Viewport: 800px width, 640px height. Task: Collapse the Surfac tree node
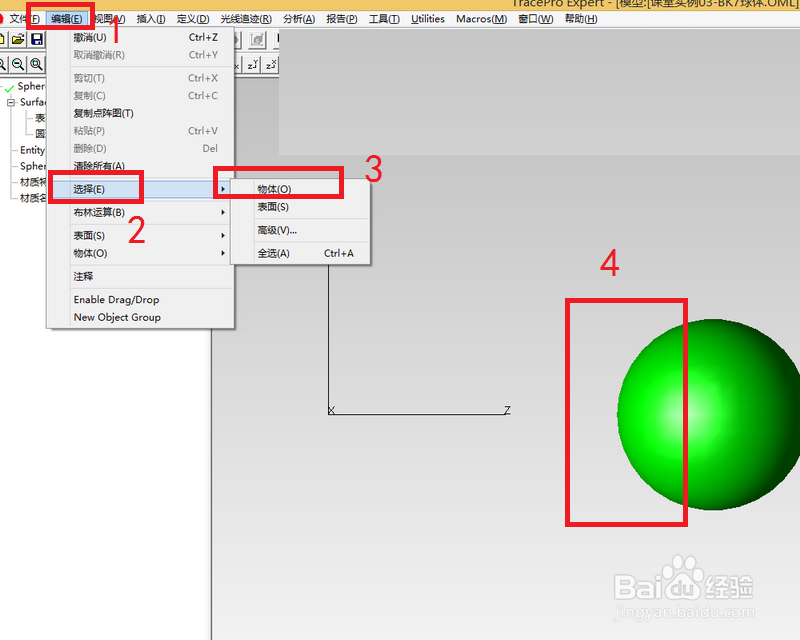click(11, 103)
